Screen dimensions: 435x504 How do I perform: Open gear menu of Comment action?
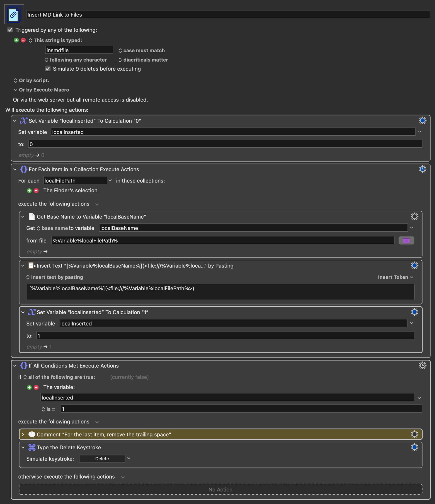(414, 434)
